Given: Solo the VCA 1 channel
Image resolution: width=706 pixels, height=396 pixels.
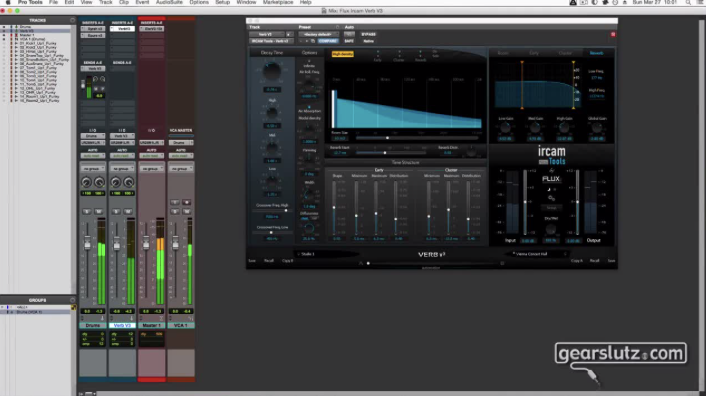Looking at the screenshot, I should [x=175, y=212].
